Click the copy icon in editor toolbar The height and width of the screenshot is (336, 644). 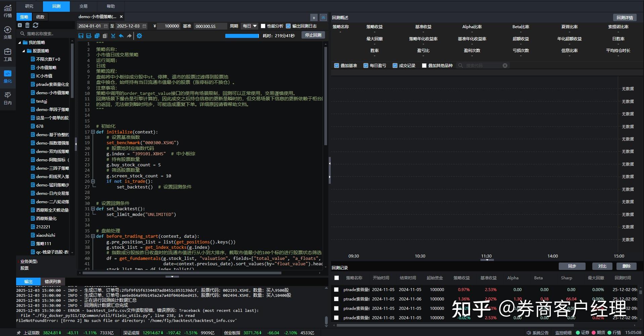point(97,36)
